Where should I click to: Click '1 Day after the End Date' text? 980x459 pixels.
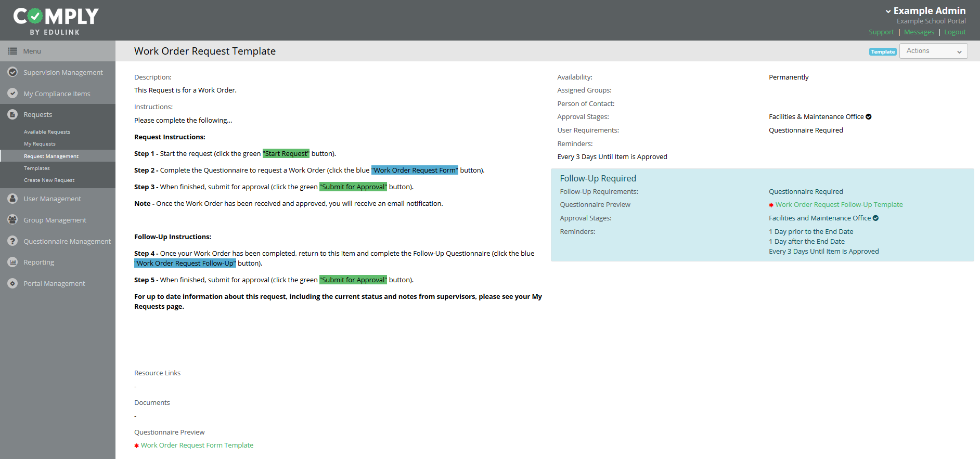[807, 242]
